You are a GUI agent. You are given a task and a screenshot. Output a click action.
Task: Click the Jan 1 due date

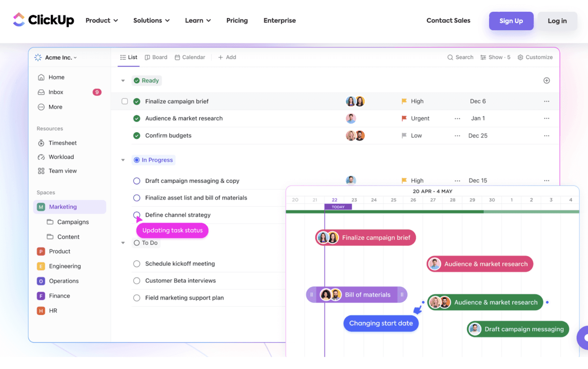point(478,118)
